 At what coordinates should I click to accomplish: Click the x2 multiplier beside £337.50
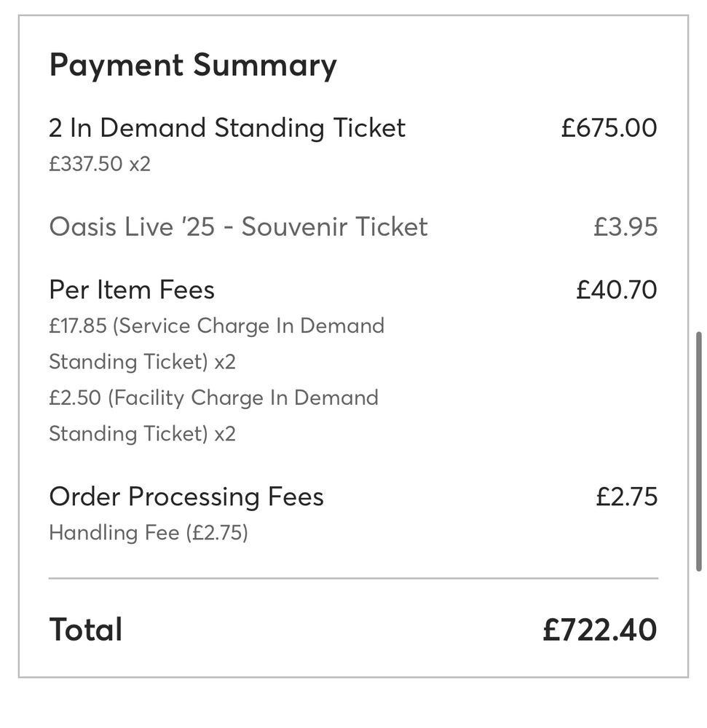tap(140, 164)
